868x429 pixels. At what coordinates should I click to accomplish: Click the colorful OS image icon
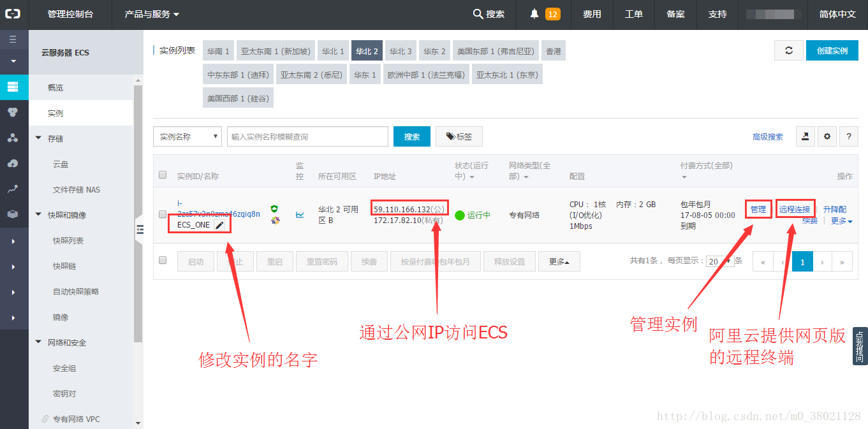coord(275,220)
